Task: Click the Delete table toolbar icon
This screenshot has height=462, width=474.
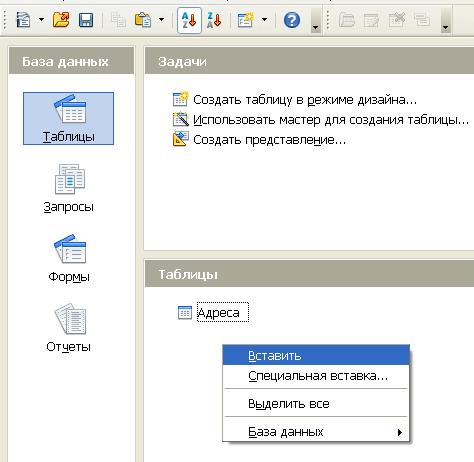Action: click(x=397, y=20)
